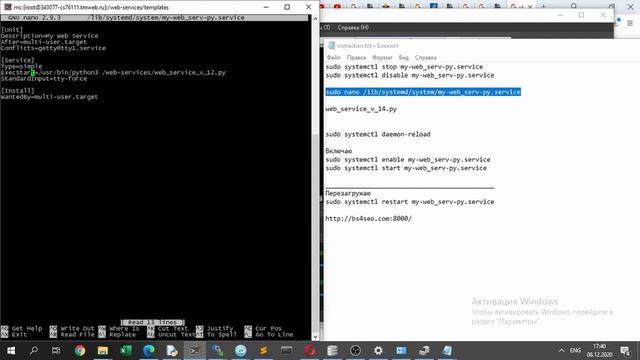Click 'sudo systemctl disable my-web_serv-py.service' line
The height and width of the screenshot is (360, 640).
coord(410,75)
